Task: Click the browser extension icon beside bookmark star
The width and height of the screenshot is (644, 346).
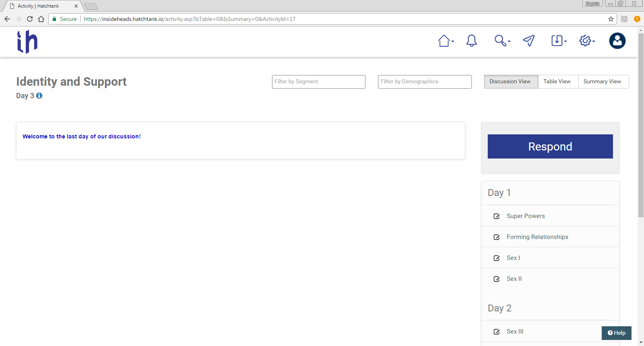Action: point(624,19)
